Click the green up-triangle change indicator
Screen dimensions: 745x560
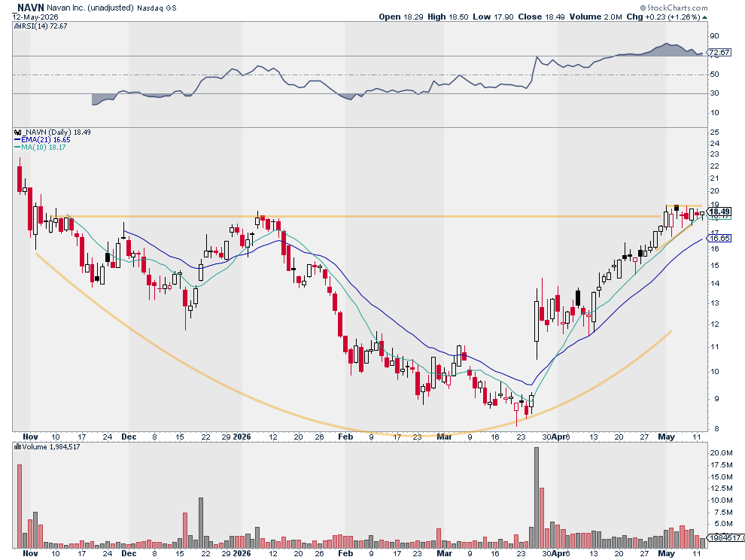point(704,17)
